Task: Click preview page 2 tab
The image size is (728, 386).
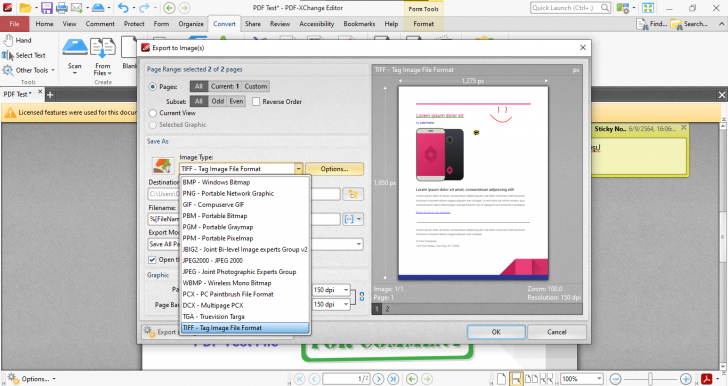Action: tap(387, 309)
